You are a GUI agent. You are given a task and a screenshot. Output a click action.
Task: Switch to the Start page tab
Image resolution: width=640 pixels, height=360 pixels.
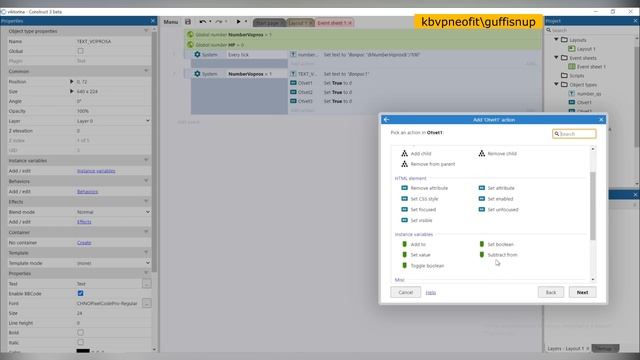pos(269,23)
